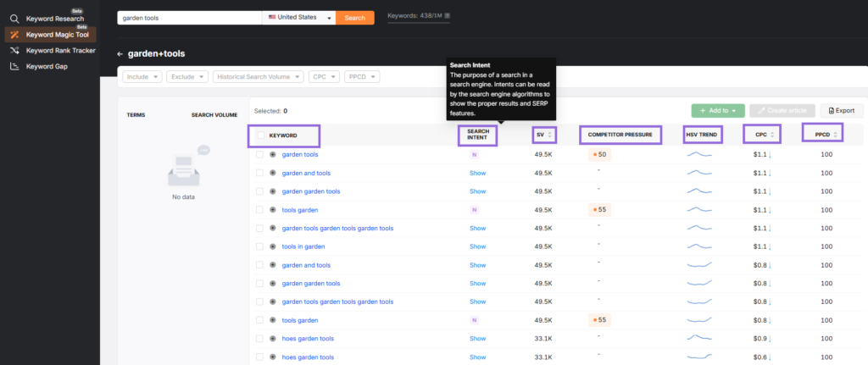The width and height of the screenshot is (868, 365).
Task: Sort by SV using its sort arrows
Action: 549,135
